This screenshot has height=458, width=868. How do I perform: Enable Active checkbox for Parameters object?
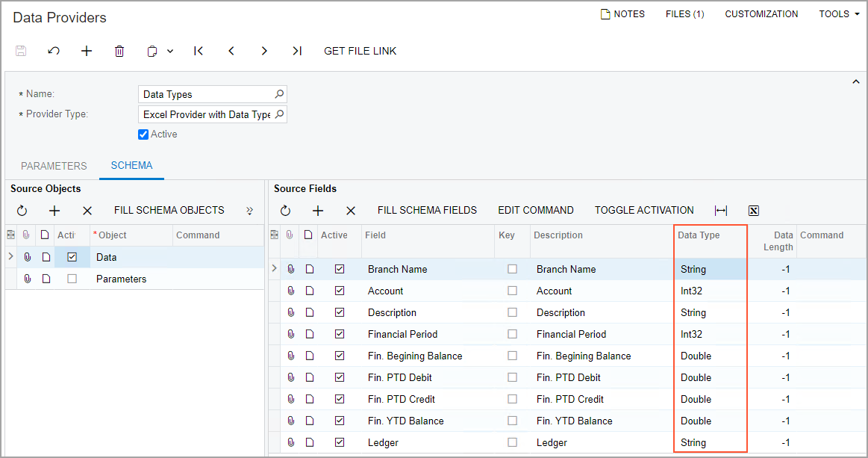coord(72,279)
